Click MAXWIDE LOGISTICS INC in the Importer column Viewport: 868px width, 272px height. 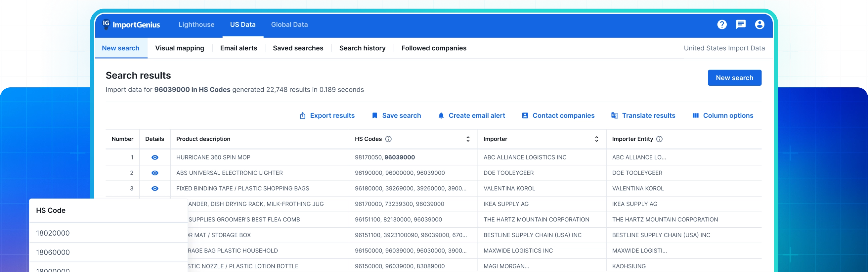518,250
